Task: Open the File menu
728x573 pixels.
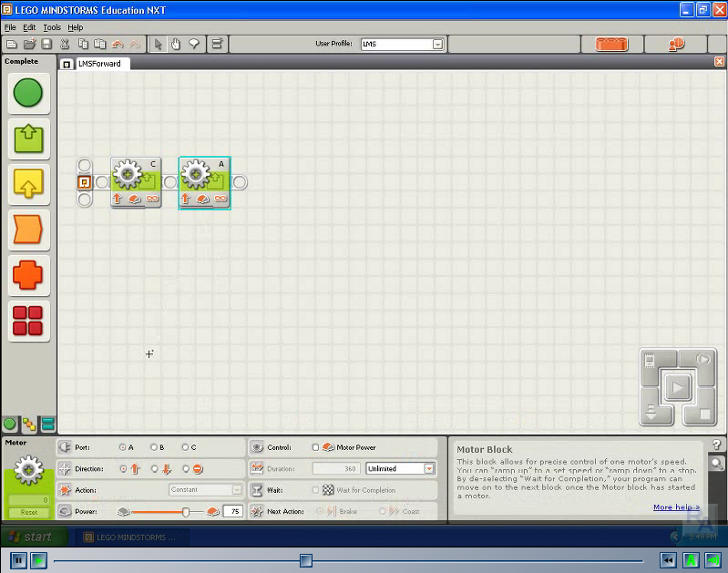Action: (10, 27)
